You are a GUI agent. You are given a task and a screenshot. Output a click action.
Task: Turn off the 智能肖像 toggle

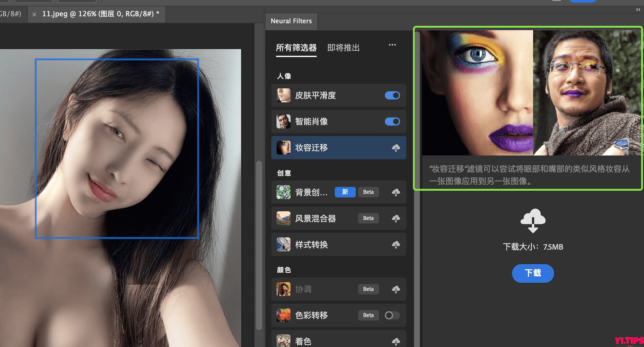(x=392, y=122)
